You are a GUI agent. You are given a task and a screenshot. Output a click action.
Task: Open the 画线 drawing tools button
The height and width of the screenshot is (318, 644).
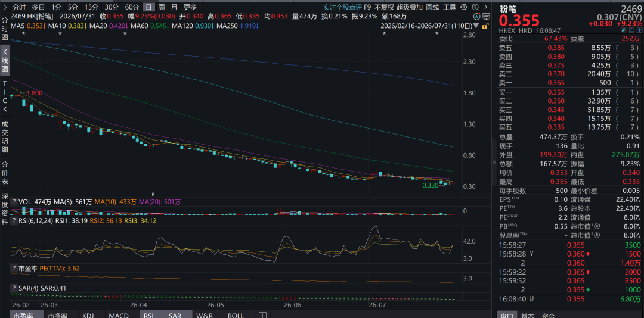coord(432,7)
